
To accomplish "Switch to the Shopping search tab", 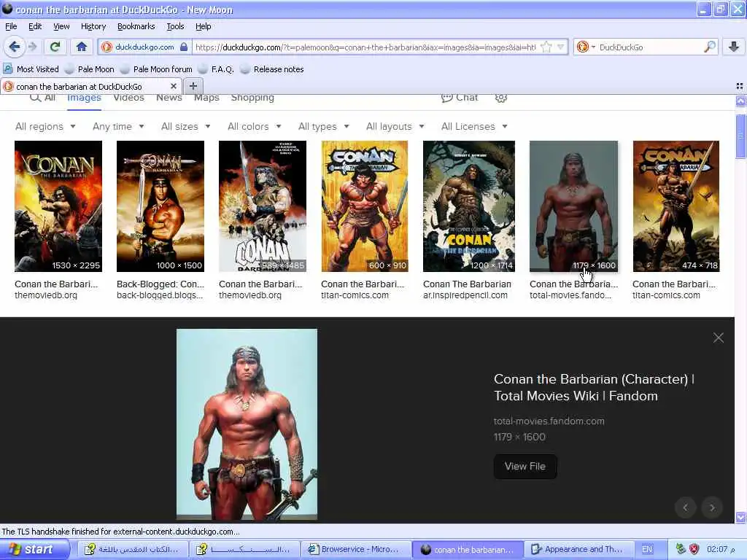I will 252,98.
